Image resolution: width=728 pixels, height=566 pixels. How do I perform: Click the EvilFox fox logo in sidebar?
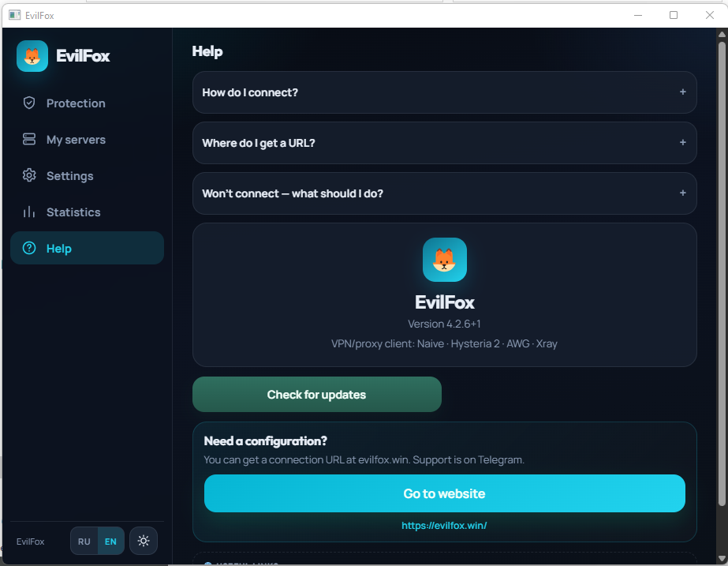coord(32,56)
